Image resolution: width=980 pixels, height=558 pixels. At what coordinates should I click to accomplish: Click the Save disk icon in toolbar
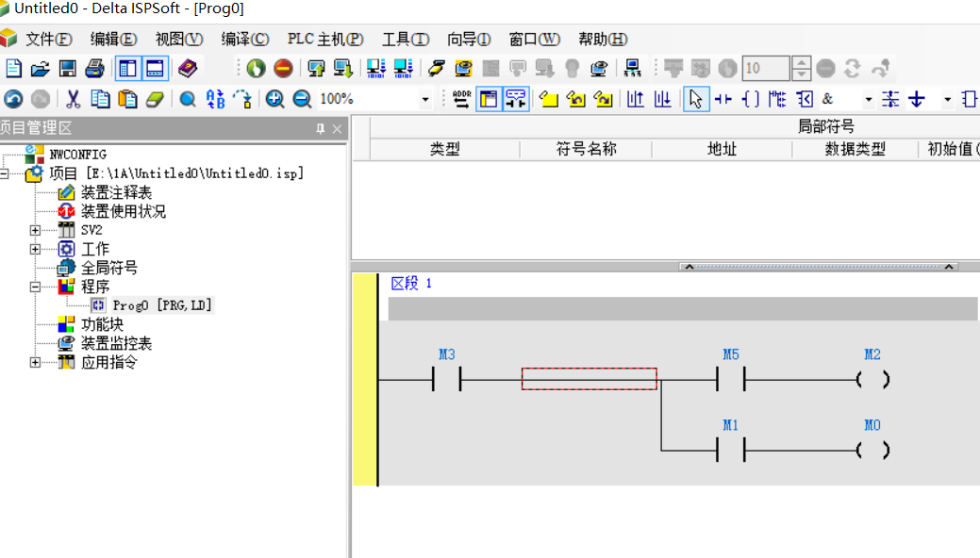67,69
